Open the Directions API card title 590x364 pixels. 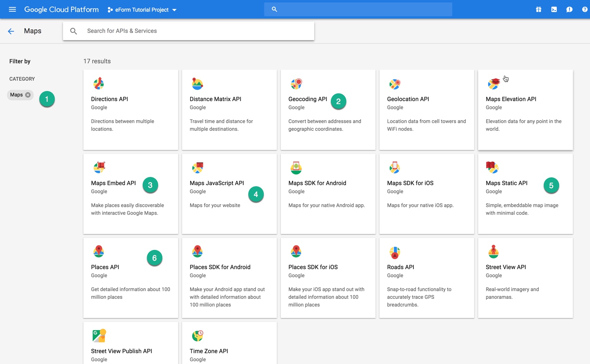(x=110, y=99)
